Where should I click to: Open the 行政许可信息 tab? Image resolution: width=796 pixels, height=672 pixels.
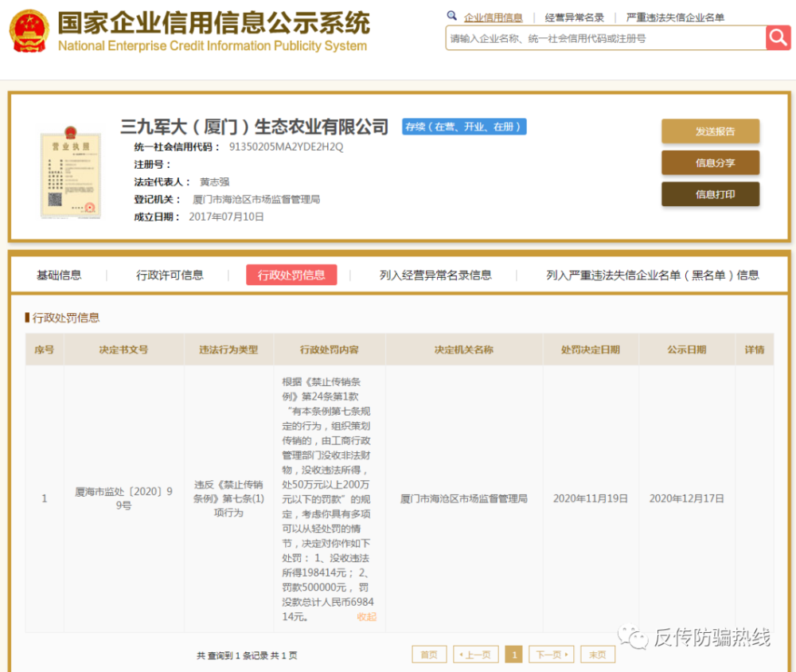170,275
